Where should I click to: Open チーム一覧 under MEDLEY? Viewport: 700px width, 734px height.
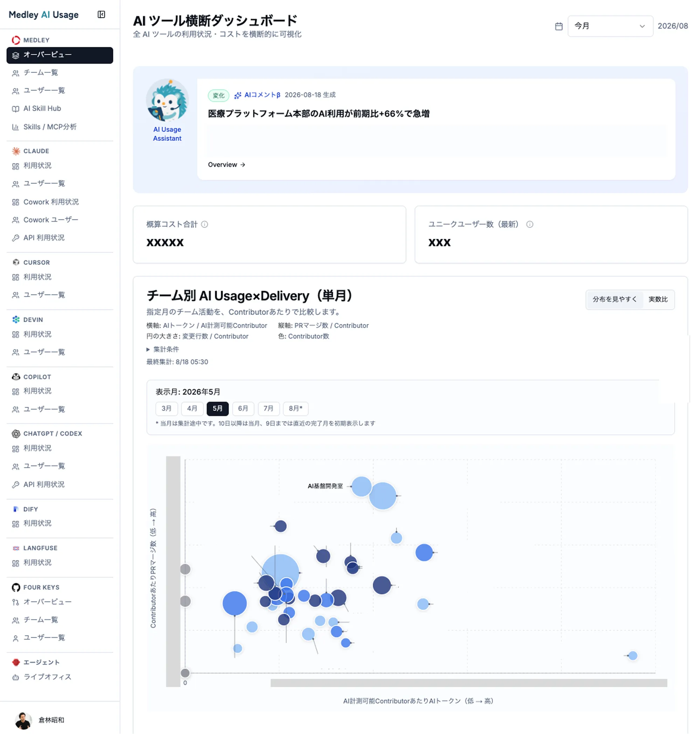60,72
